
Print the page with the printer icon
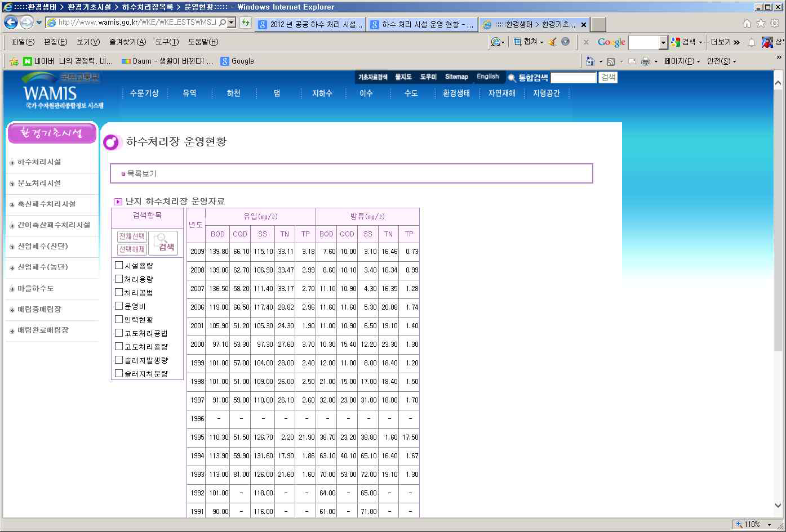coord(646,61)
